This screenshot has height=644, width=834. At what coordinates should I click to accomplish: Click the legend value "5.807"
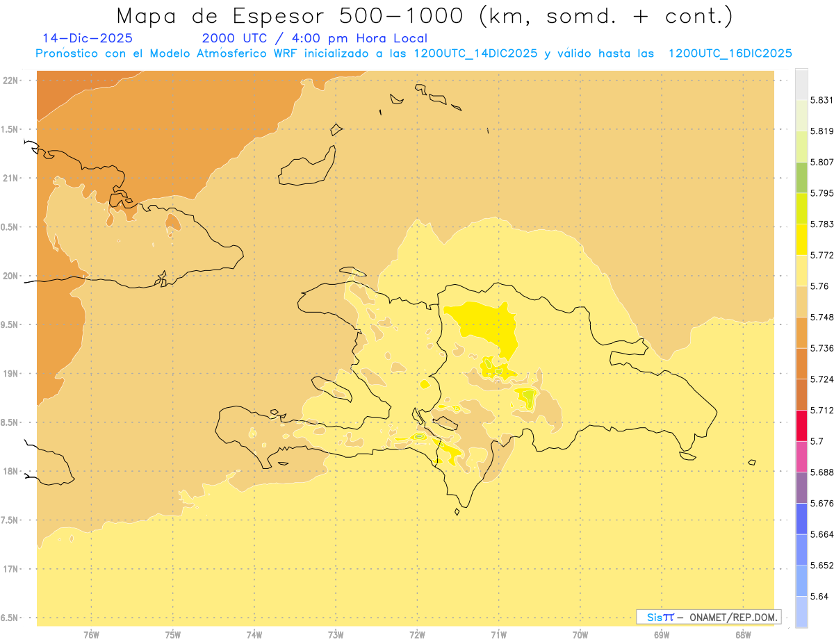(x=822, y=162)
